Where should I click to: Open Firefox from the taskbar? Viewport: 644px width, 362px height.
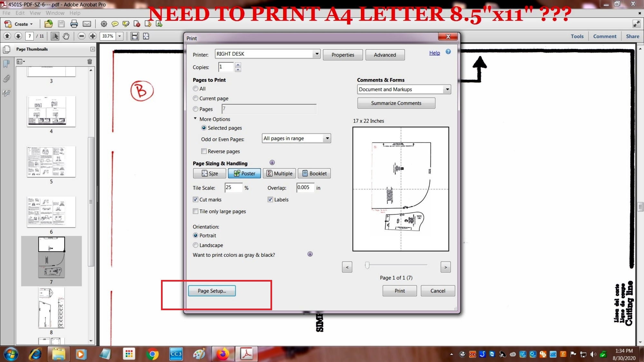click(x=223, y=354)
